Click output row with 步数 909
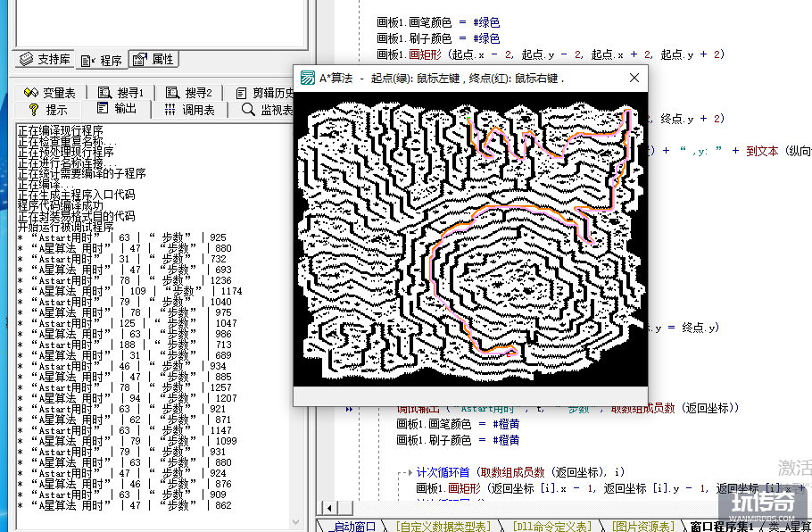The width and height of the screenshot is (812, 532). pyautogui.click(x=122, y=495)
